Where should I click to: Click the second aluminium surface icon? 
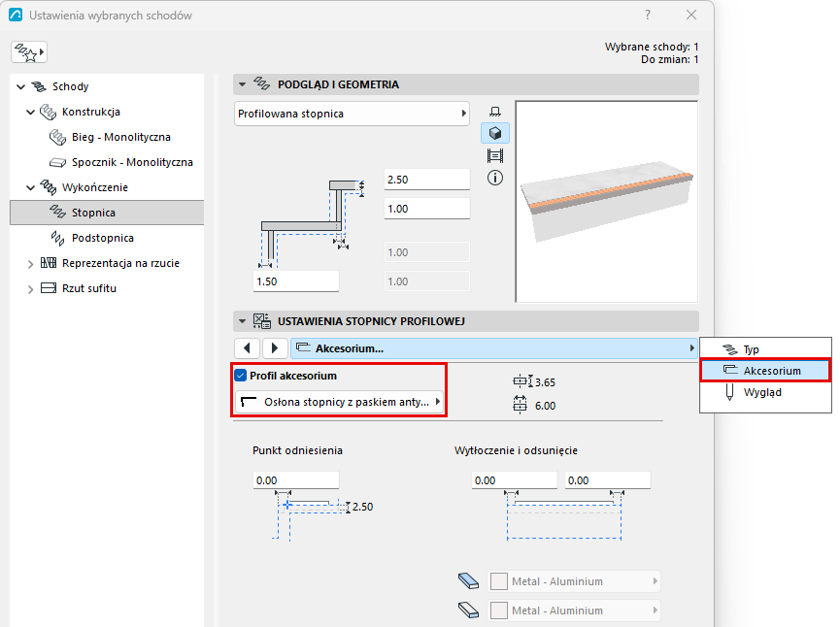pos(468,610)
